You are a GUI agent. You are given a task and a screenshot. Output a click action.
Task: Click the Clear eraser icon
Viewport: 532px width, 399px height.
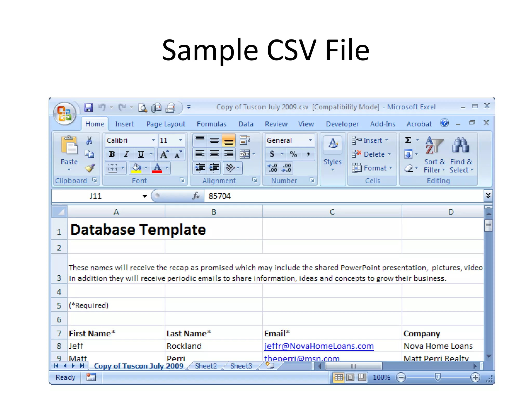(409, 168)
